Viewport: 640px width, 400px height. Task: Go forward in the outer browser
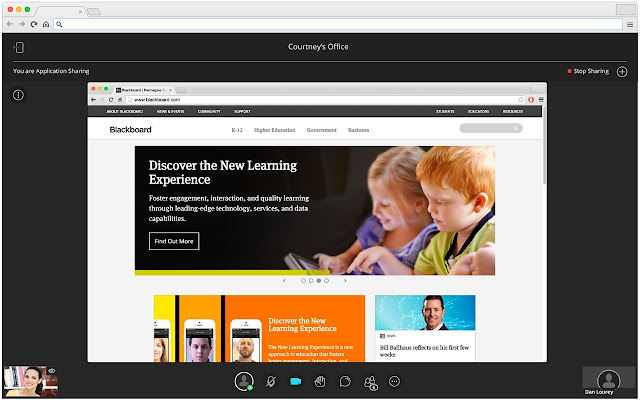(22, 24)
